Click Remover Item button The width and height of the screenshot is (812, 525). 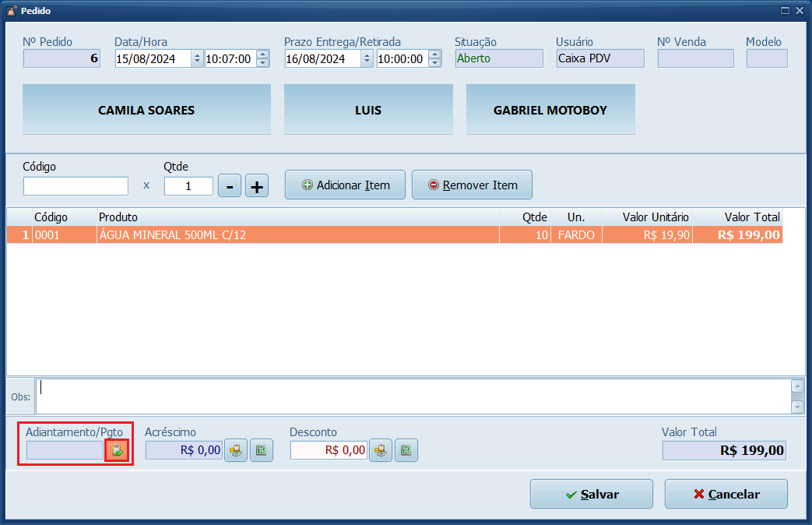coord(472,185)
